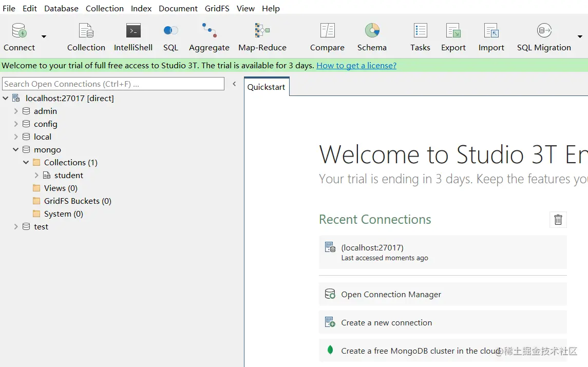Collapse the connection tree side panel
Viewport: 588px width, 367px height.
pyautogui.click(x=234, y=84)
